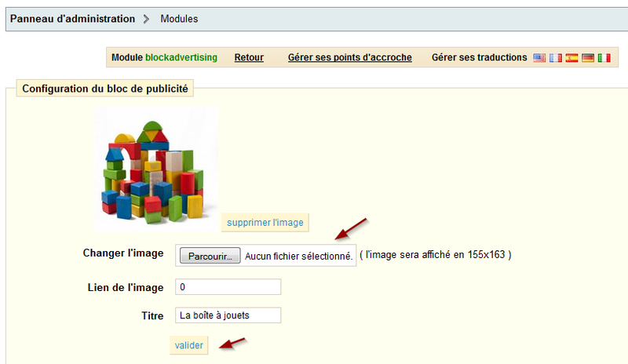Select the Spanish flag translation
The width and height of the screenshot is (628, 364).
click(571, 58)
